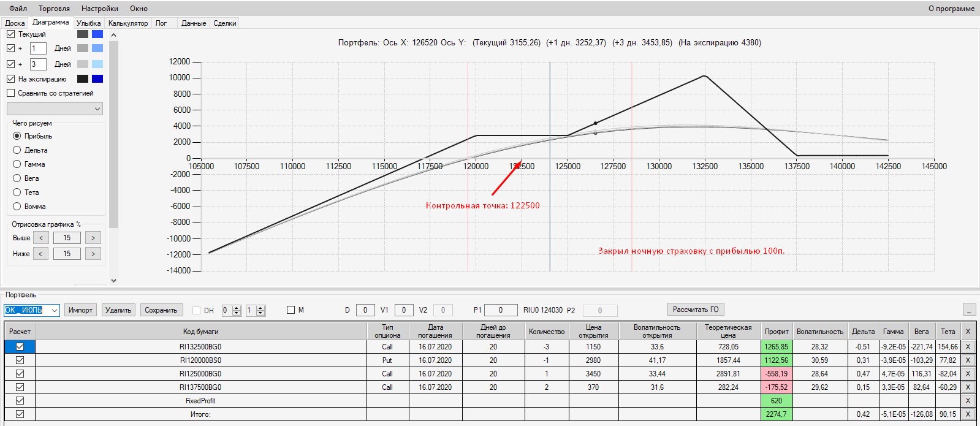Select Вега radio button
Viewport: 980px width, 426px height.
pyautogui.click(x=17, y=178)
